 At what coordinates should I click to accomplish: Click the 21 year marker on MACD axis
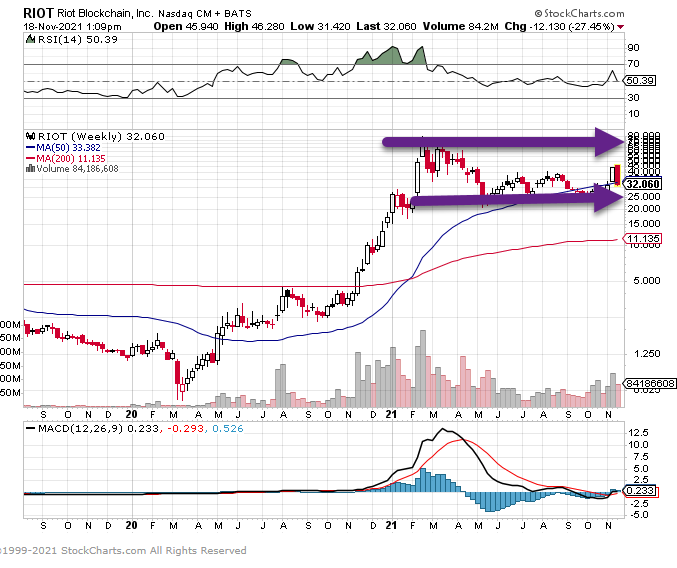391,525
